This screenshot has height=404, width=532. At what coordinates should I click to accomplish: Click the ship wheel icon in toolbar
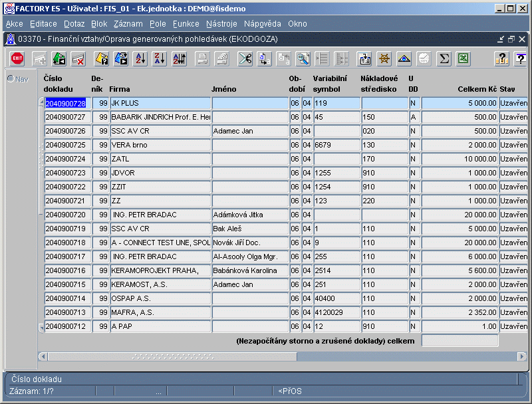384,58
